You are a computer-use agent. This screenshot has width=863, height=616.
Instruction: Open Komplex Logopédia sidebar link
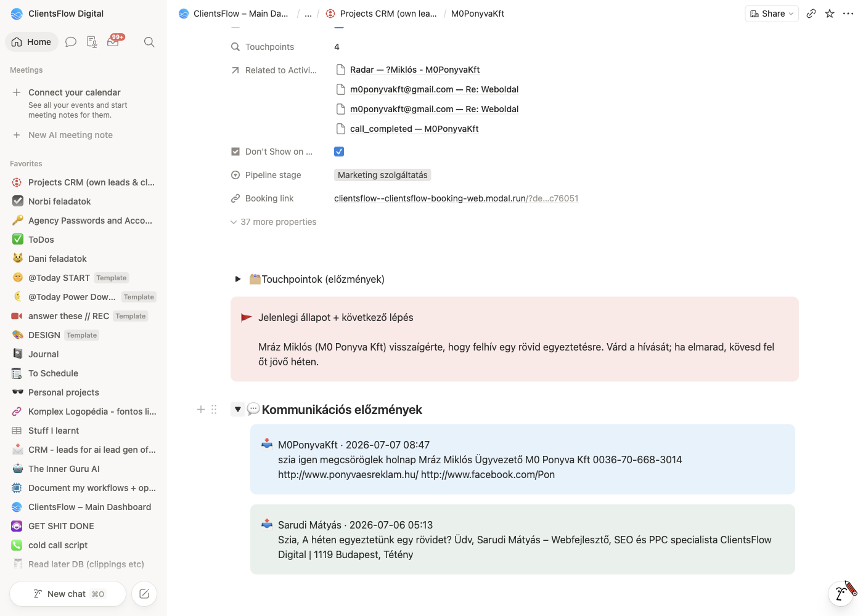pyautogui.click(x=83, y=411)
